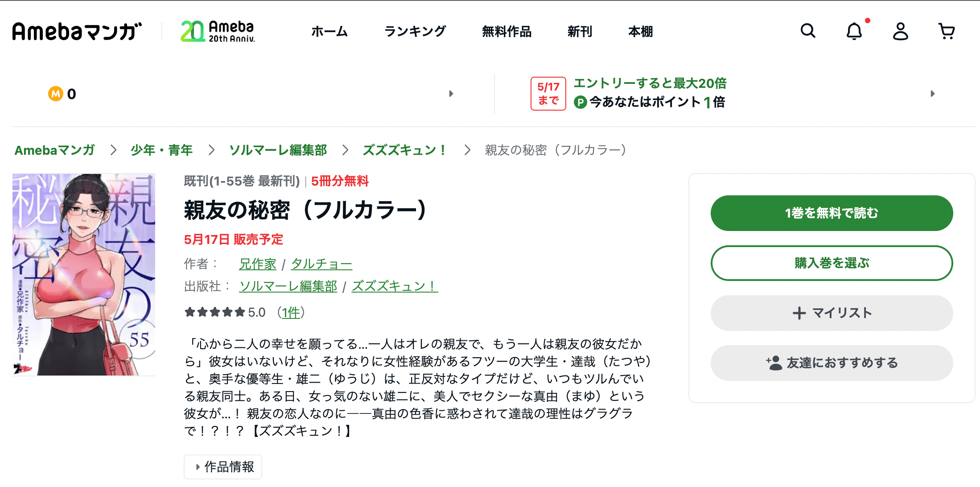
Task: Click the Ameba 20th Anniv. logo
Action: coord(218,31)
